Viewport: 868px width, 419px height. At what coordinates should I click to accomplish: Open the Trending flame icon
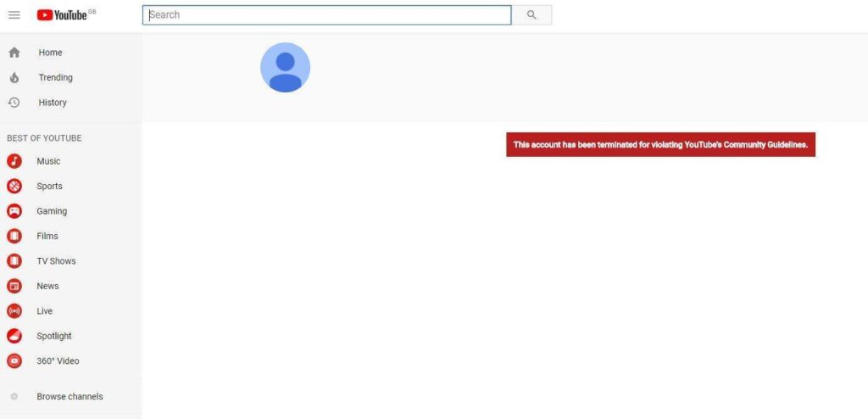click(x=14, y=77)
